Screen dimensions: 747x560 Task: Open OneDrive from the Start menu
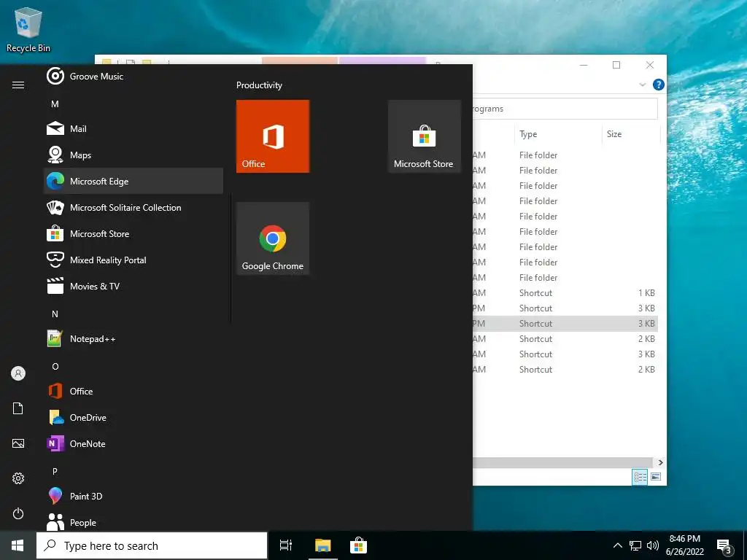[133, 417]
